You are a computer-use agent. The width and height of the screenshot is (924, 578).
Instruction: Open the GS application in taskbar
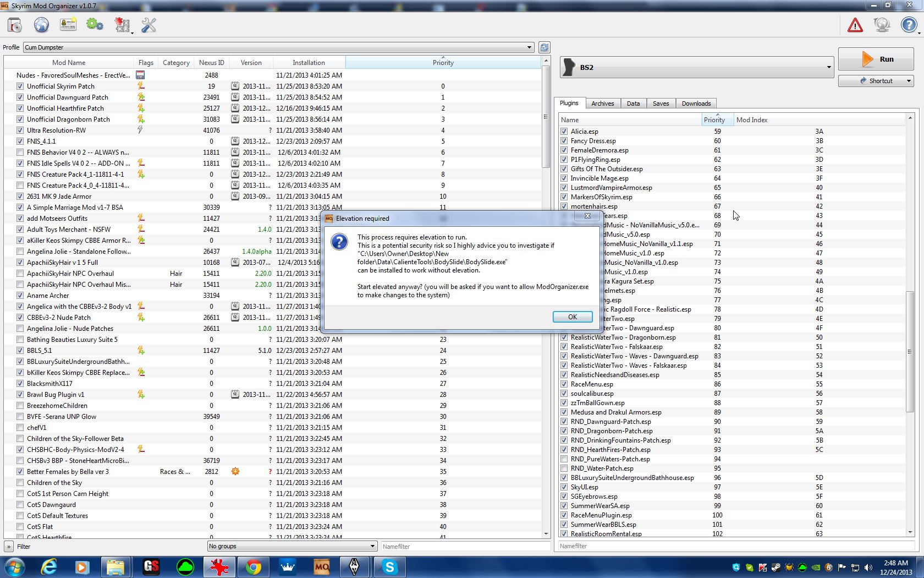(151, 567)
